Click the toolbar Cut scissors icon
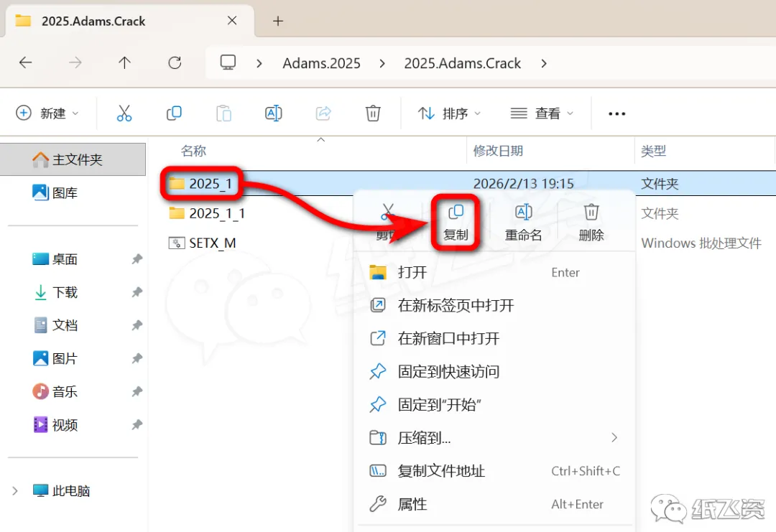Image resolution: width=776 pixels, height=532 pixels. [124, 113]
